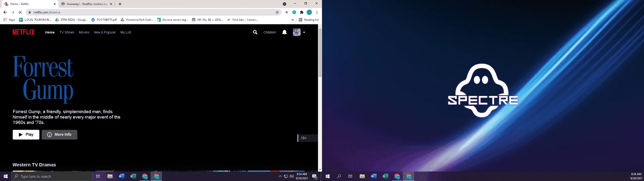Play Forrest Gump

click(x=26, y=134)
